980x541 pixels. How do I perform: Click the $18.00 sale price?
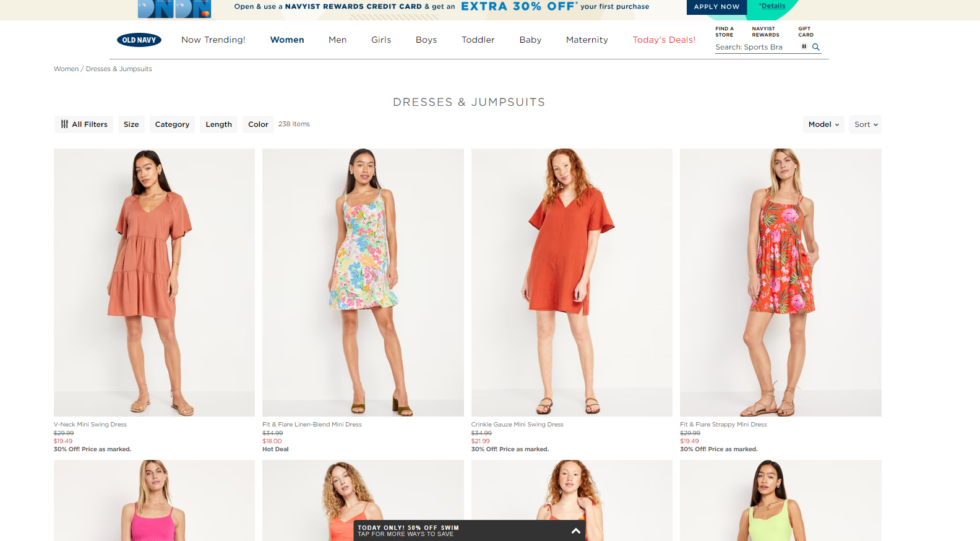point(272,441)
